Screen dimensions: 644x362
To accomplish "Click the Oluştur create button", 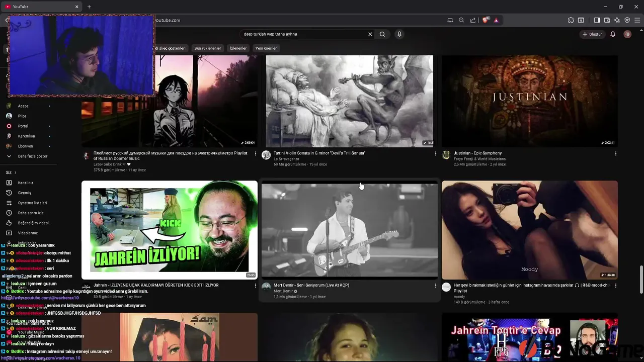I will [592, 34].
